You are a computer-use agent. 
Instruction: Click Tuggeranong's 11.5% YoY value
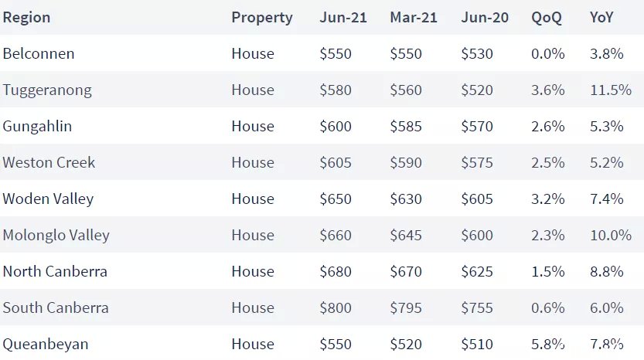pos(611,90)
